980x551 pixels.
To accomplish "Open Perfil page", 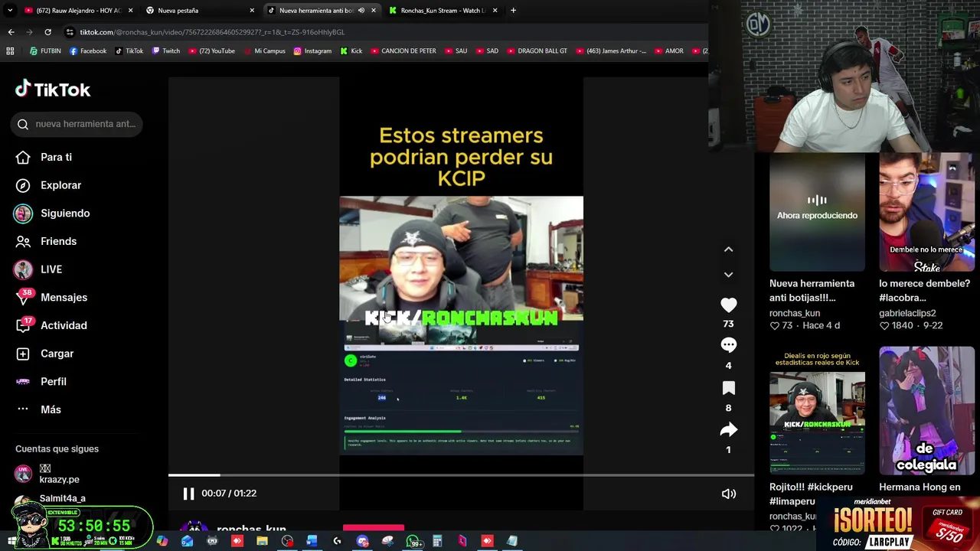I will (x=41, y=381).
